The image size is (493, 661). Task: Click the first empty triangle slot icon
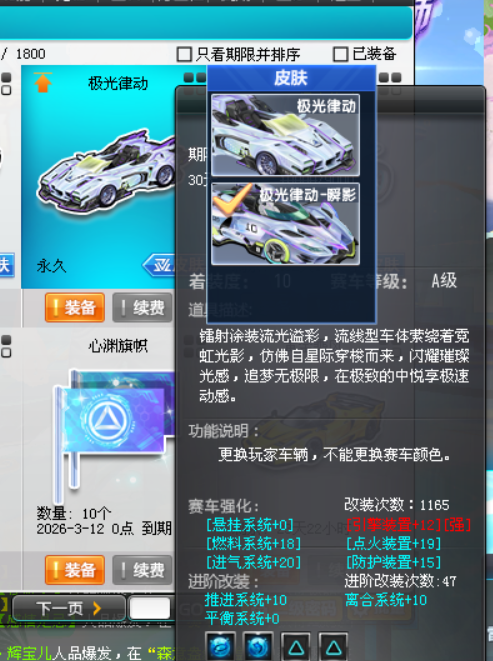296,646
